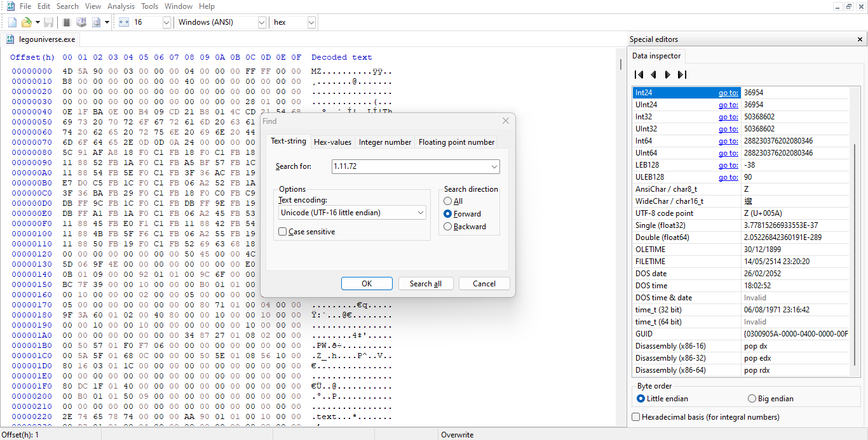This screenshot has width=868, height=440.
Task: Click 'go to:' link for LEB128
Action: click(728, 165)
